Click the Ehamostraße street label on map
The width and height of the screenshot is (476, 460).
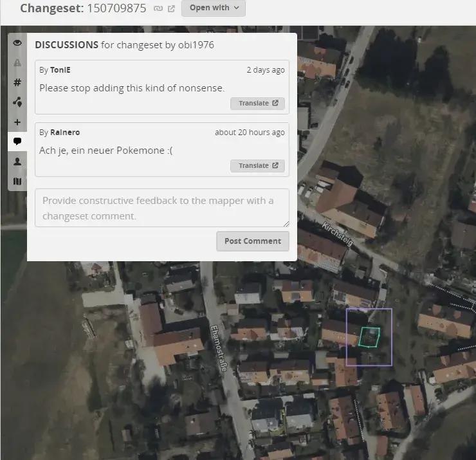click(218, 348)
